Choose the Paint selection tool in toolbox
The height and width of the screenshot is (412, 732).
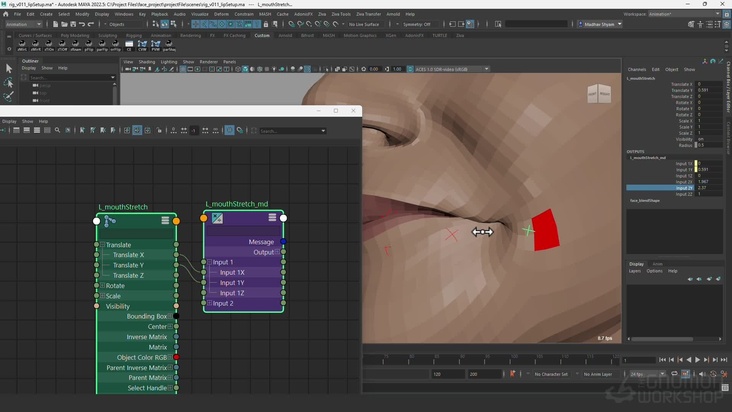(8, 97)
